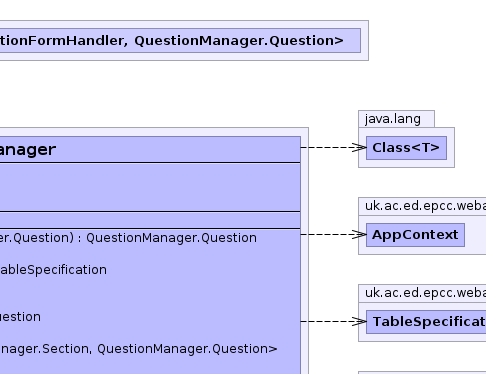
Task: Click the empty attributes compartment of the class
Action: tap(150, 187)
